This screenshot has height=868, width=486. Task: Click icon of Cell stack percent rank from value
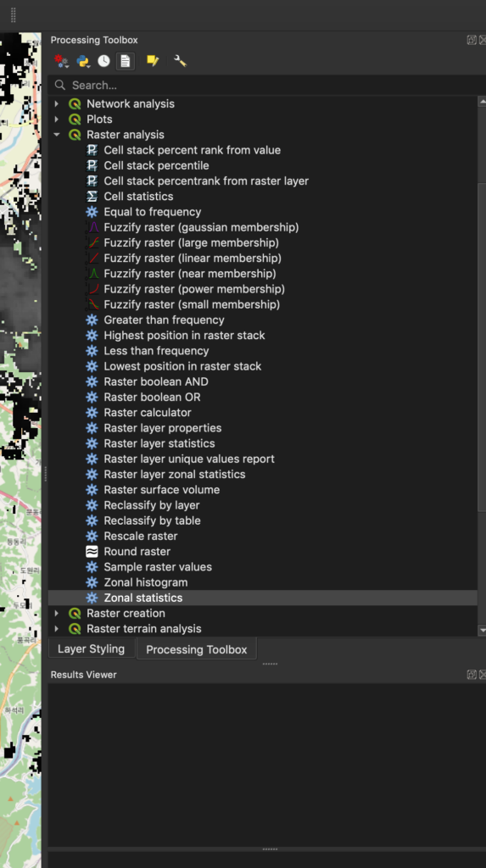(x=92, y=150)
